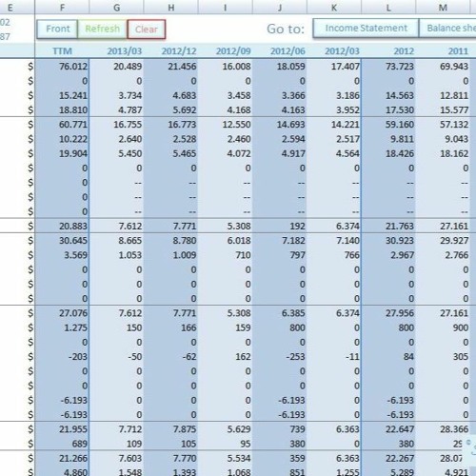Screen dimensions: 476x476
Task: Select column H header
Action: 171,7
